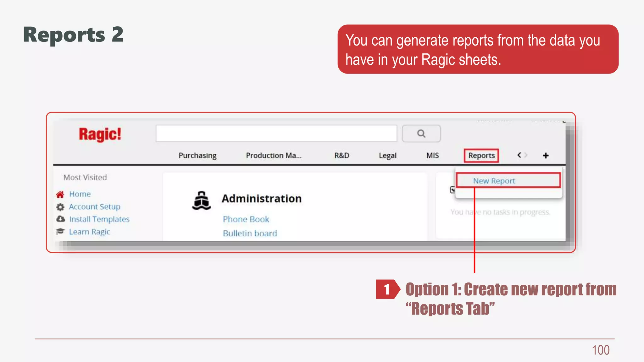
Task: Open the MIS tab
Action: point(432,156)
